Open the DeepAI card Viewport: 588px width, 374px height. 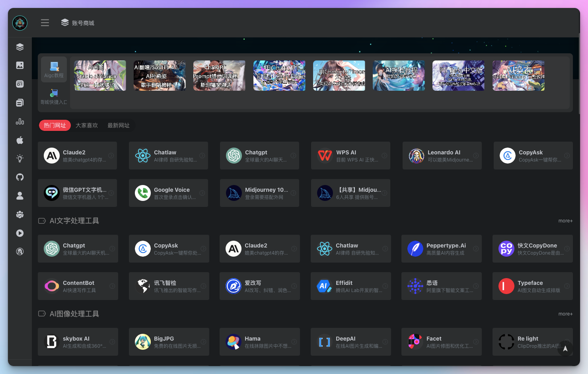point(351,342)
